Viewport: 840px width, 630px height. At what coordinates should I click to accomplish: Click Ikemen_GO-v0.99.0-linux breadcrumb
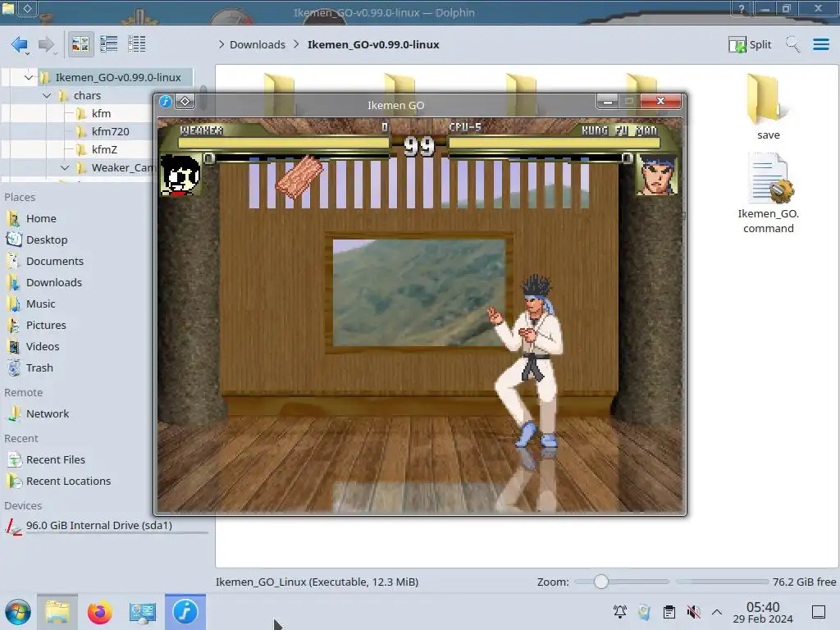373,44
